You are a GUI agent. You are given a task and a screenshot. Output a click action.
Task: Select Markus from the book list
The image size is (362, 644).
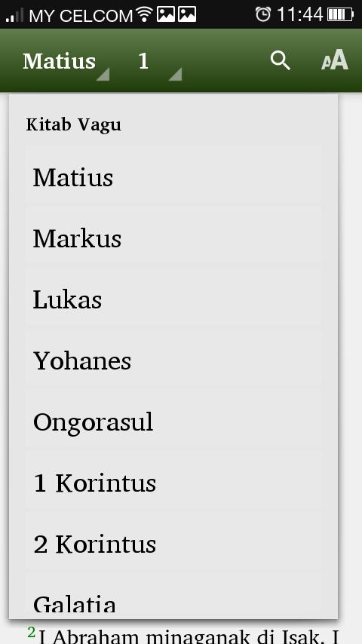click(x=173, y=238)
